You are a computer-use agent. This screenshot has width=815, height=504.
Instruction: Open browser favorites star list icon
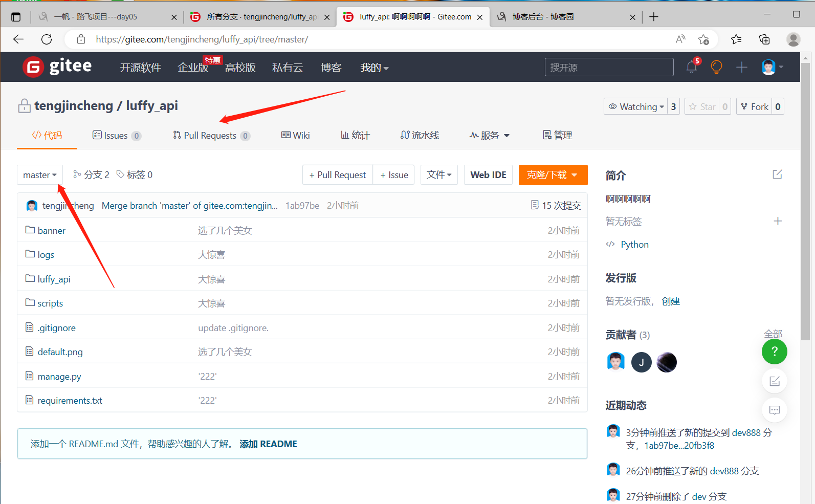[736, 39]
